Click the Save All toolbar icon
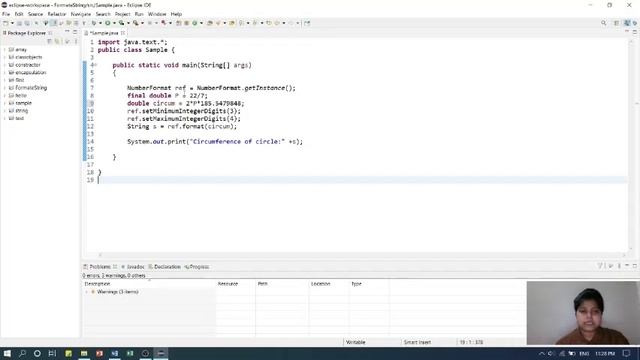This screenshot has height=360, width=640. click(x=27, y=23)
